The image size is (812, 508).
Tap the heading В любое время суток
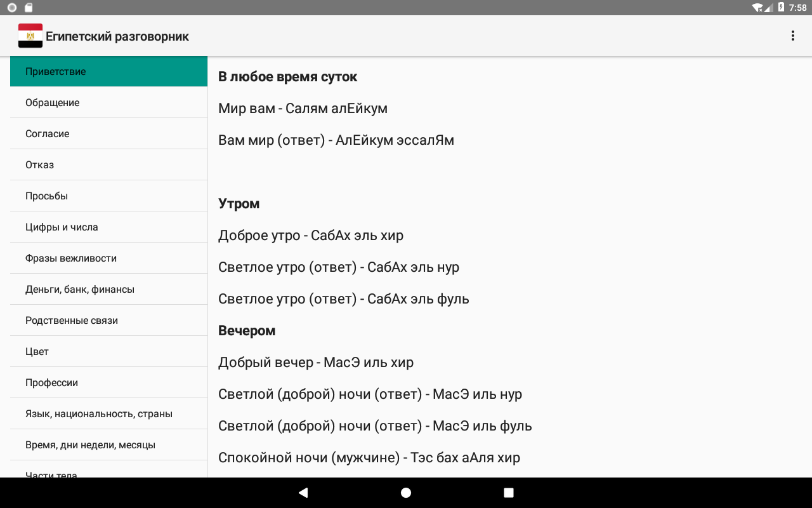287,77
